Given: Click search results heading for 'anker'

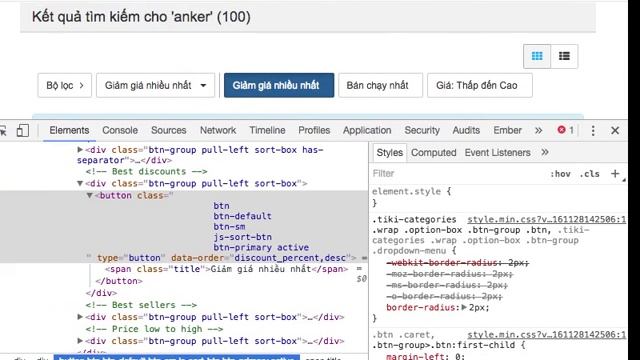Looking at the screenshot, I should [x=141, y=17].
